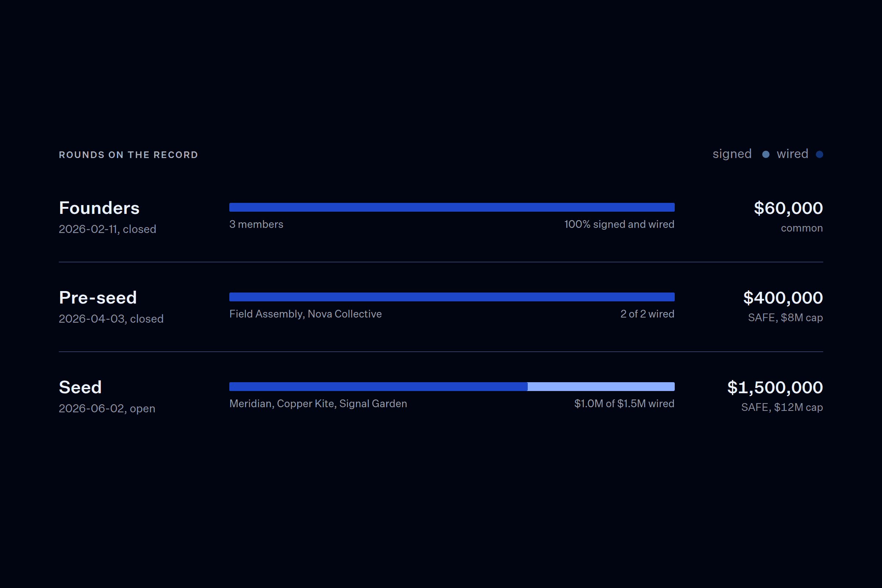Click the 'signed' legend label
The height and width of the screenshot is (588, 882).
pos(732,154)
